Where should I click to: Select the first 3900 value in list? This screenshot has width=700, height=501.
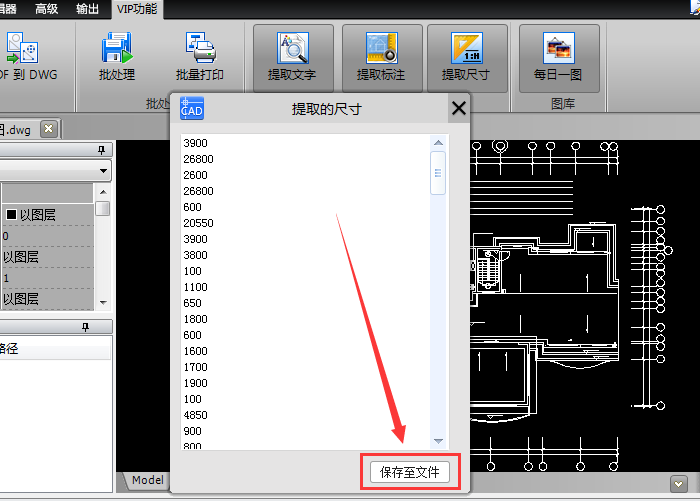coord(196,143)
